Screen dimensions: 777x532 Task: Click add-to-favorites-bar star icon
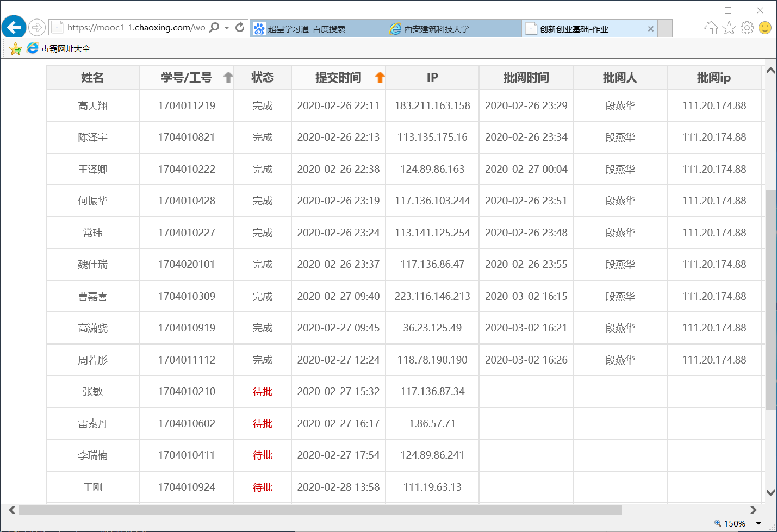coord(15,49)
